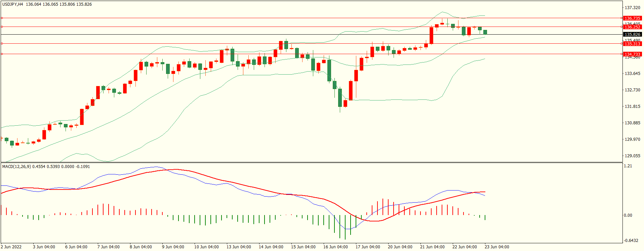
Task: Click the 137.320 price scale value
Action: point(632,8)
